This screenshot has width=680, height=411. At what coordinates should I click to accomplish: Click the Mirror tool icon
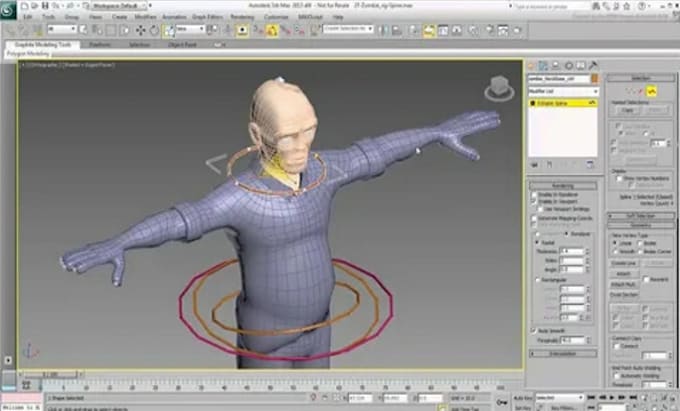coord(383,30)
